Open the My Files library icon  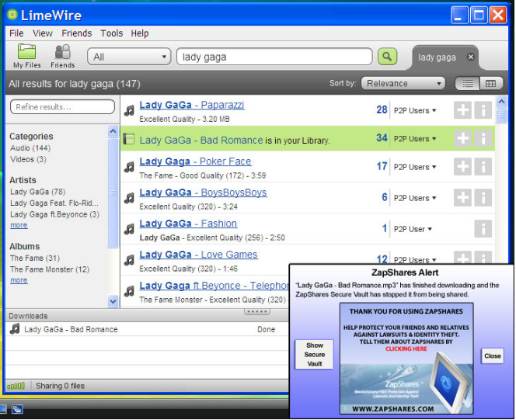(x=26, y=56)
